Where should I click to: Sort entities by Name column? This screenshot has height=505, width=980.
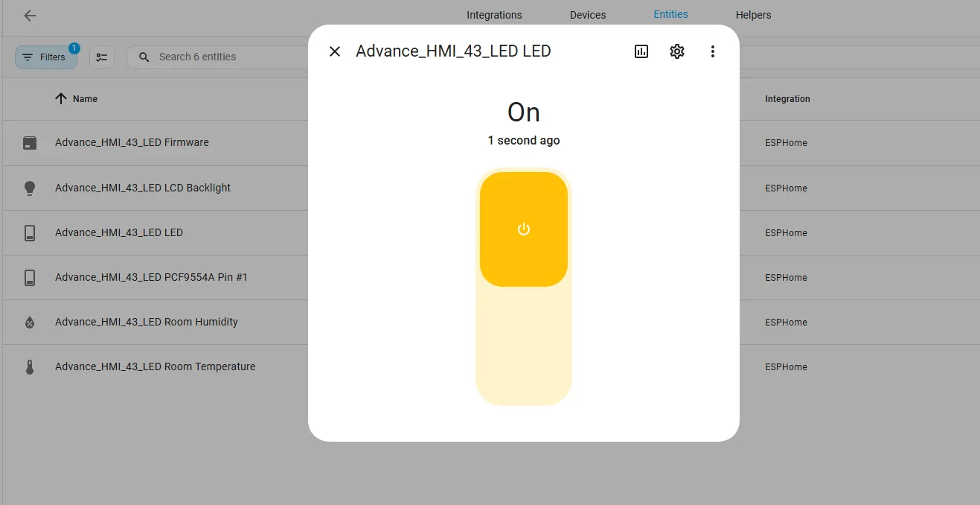pyautogui.click(x=84, y=99)
